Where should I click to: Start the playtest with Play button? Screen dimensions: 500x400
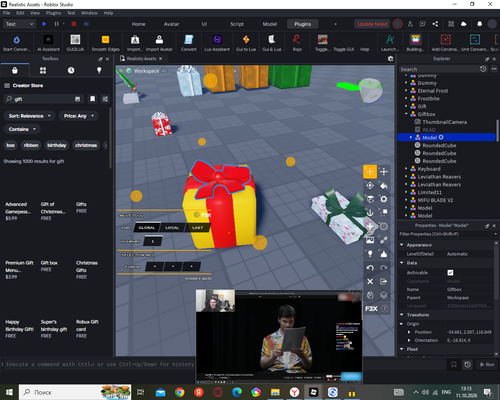(x=44, y=24)
